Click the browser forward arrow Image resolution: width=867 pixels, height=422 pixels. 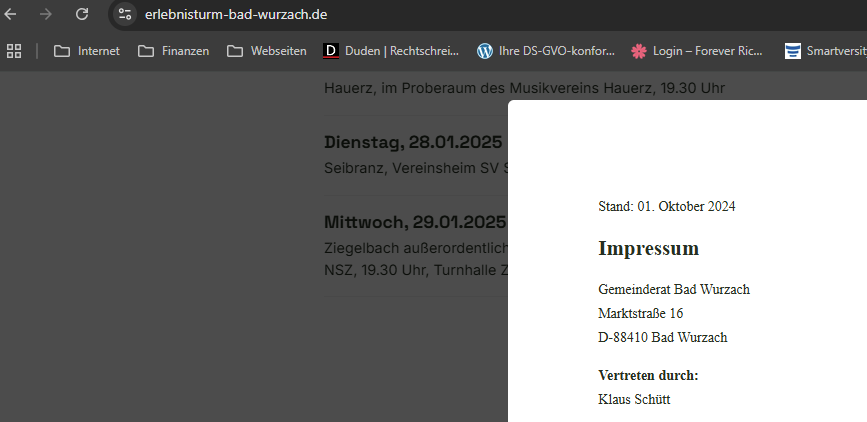tap(46, 14)
